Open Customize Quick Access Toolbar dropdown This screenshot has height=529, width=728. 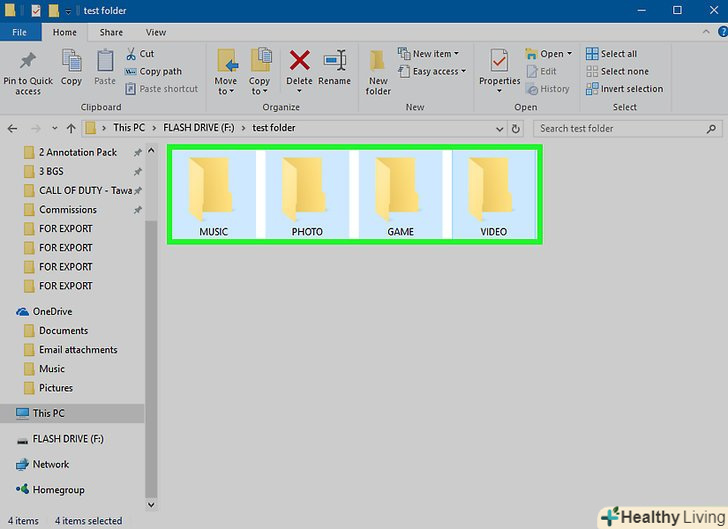click(x=68, y=11)
